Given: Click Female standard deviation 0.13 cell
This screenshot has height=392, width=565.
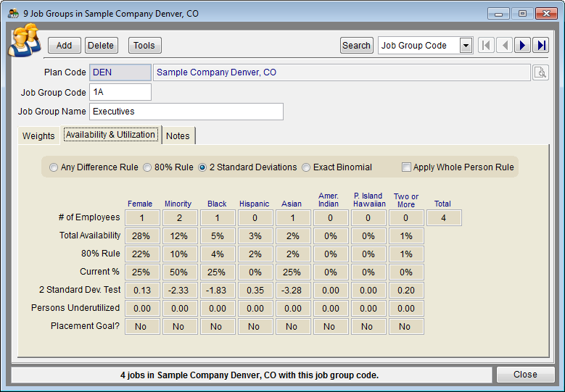Looking at the screenshot, I should [142, 290].
